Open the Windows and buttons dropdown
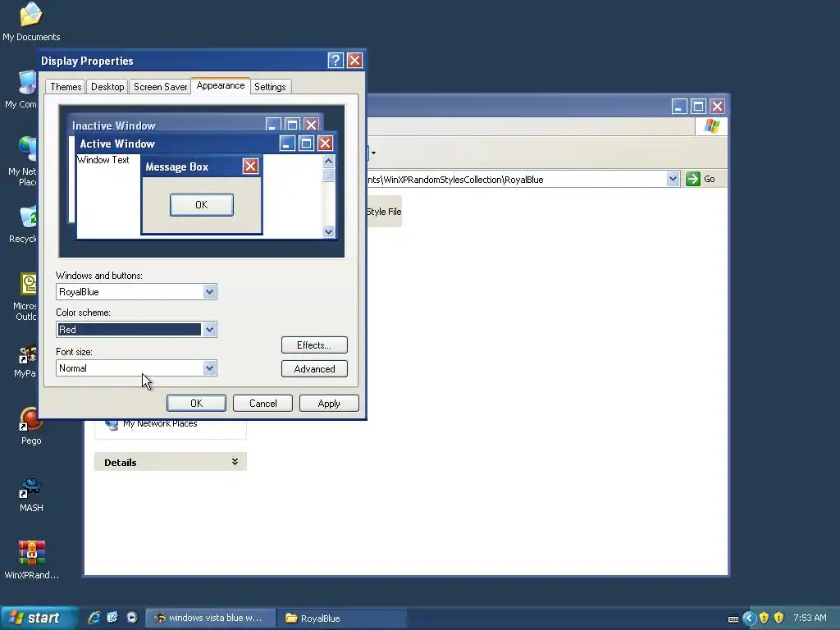 tap(209, 292)
